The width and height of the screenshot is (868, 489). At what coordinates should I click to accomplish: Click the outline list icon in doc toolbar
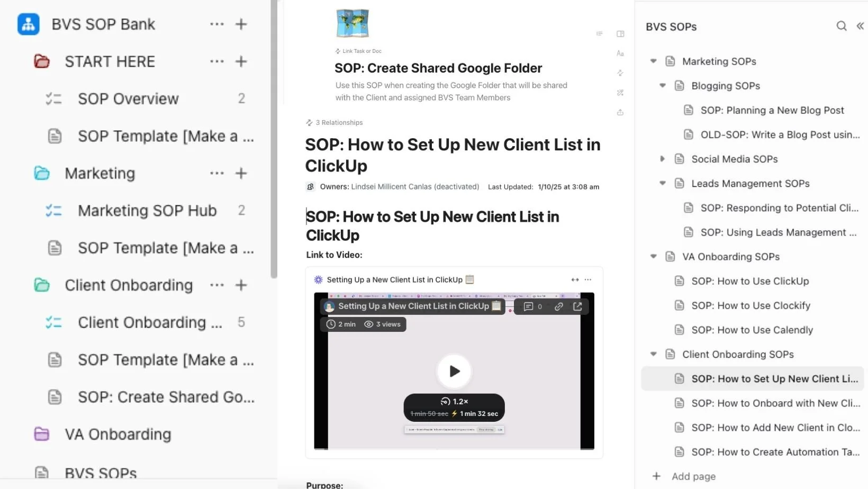(x=600, y=33)
